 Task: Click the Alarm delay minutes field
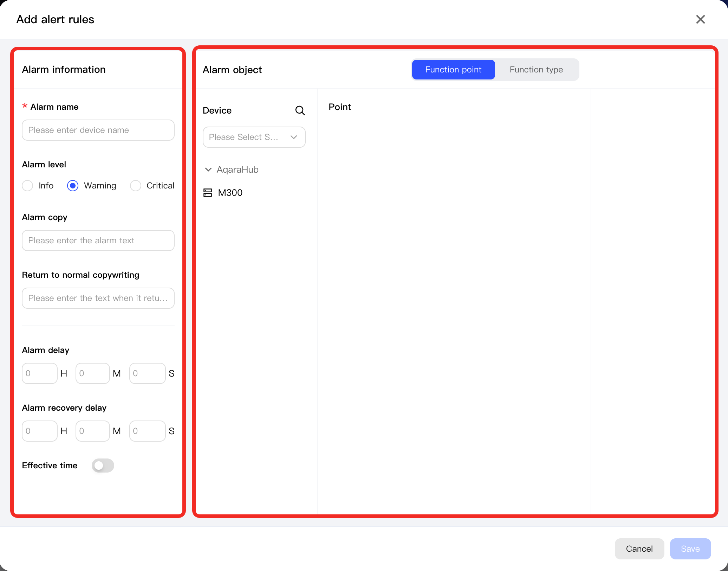(93, 373)
